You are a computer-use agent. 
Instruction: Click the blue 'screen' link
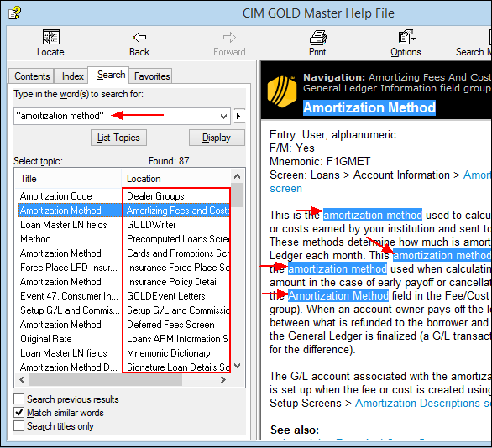pos(285,189)
